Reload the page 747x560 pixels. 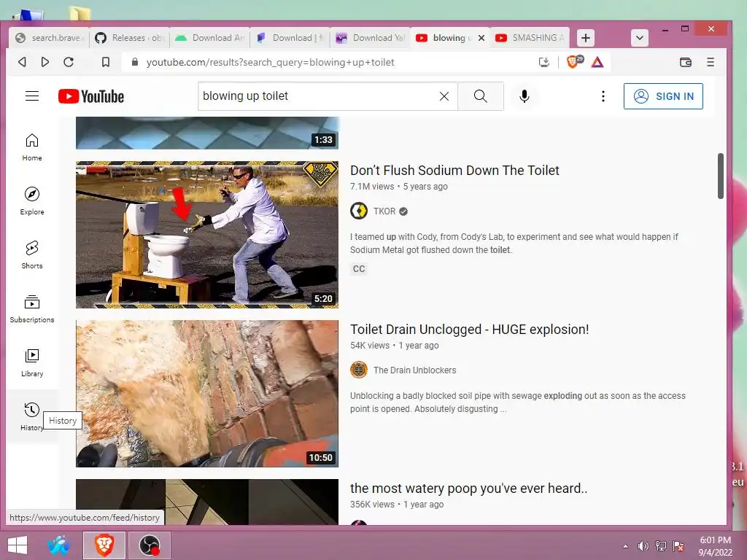69,62
